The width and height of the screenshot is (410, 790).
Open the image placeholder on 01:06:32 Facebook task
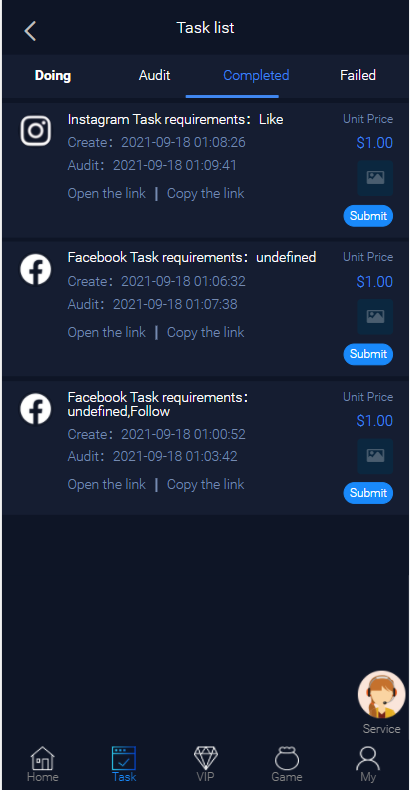[375, 317]
